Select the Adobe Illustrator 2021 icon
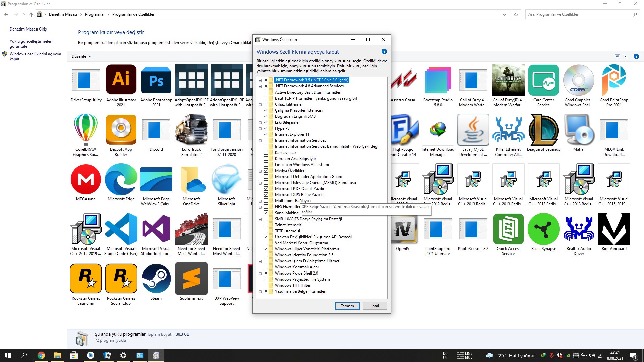Viewport: 644px width, 362px height. coord(121,80)
